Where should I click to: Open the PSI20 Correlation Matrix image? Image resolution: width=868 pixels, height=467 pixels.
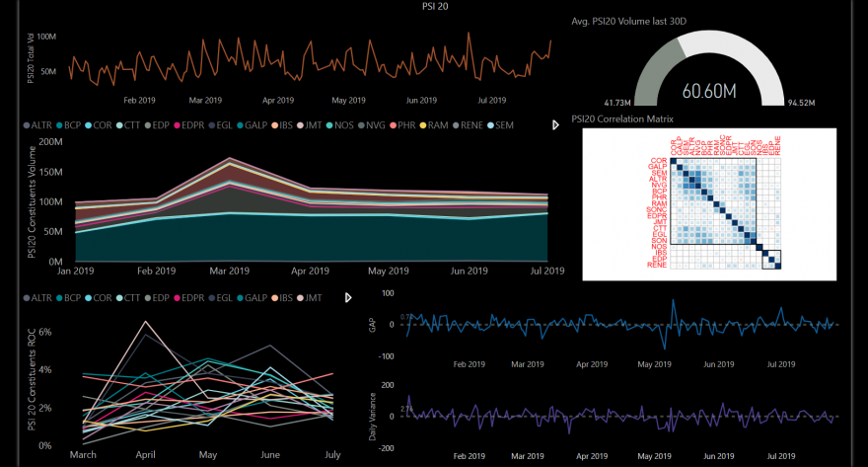(709, 203)
